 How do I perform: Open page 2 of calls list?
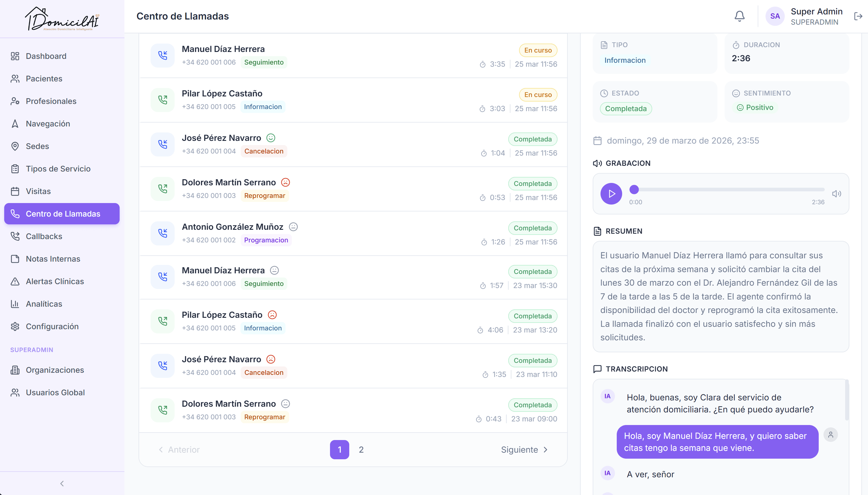(361, 449)
